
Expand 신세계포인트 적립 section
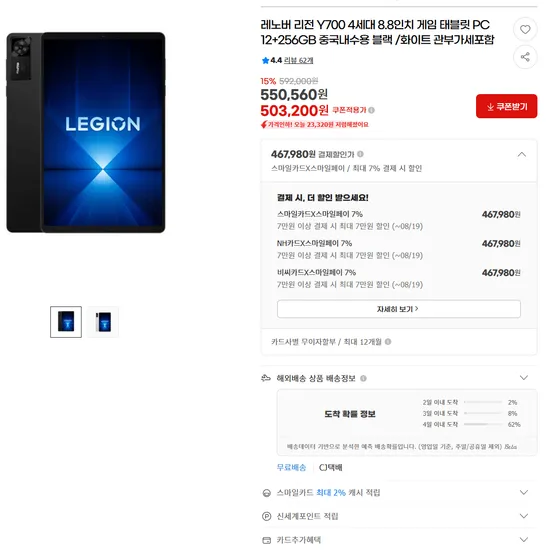[524, 516]
